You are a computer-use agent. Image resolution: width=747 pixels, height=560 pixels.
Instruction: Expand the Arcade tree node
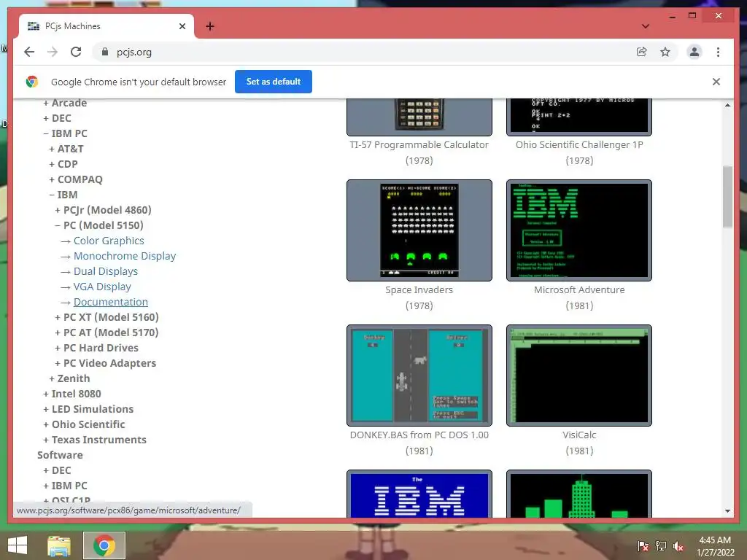(65, 103)
